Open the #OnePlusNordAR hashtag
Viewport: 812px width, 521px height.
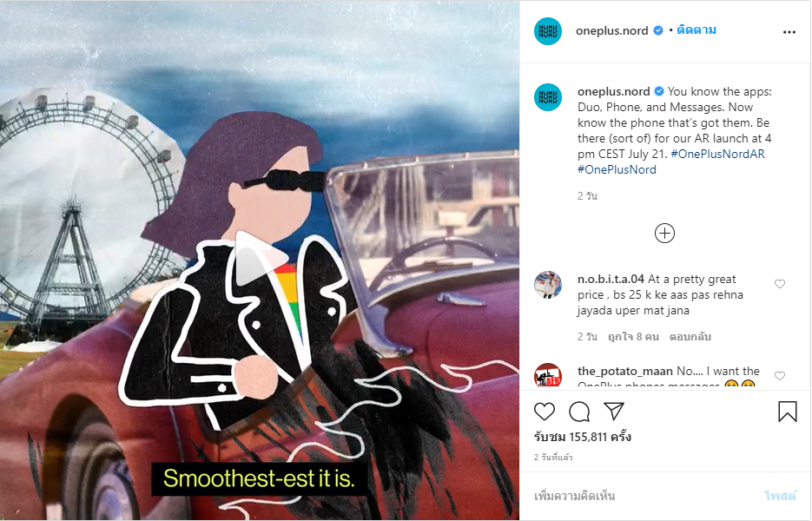coord(717,154)
